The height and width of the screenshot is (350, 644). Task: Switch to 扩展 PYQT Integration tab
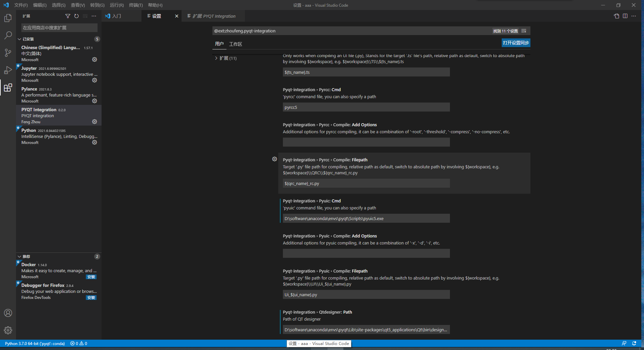coord(213,16)
